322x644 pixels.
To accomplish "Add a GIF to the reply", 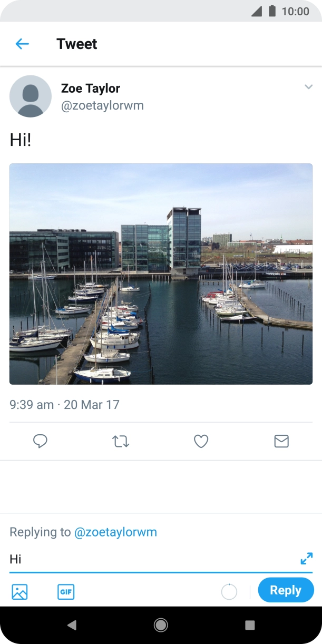I will click(66, 592).
